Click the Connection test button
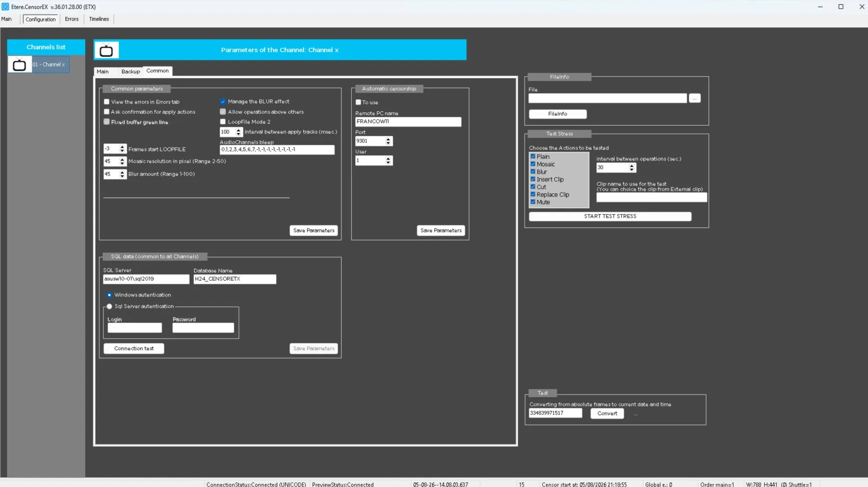Viewport: 868px width, 487px height. click(x=134, y=349)
